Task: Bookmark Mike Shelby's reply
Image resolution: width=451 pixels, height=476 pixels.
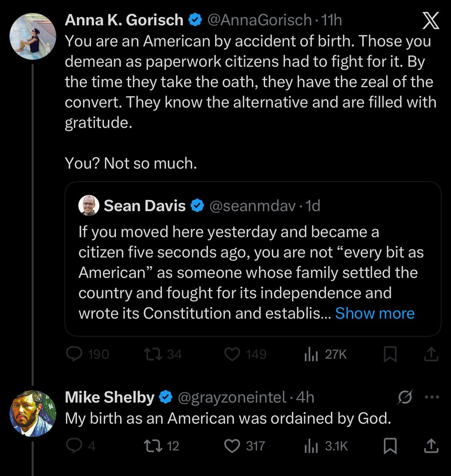Action: 390,446
